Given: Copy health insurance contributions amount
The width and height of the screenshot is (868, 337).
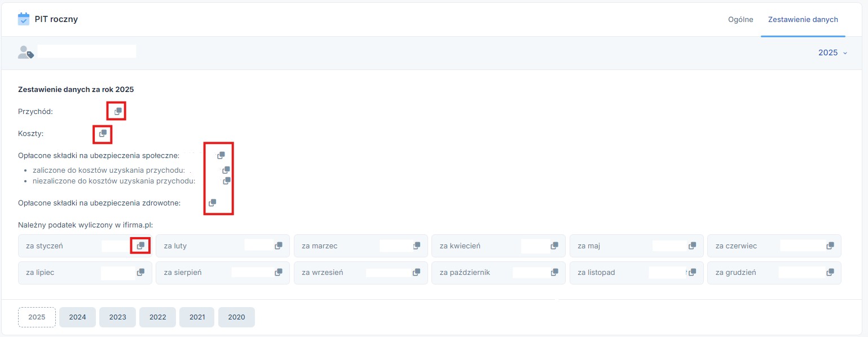Looking at the screenshot, I should click(x=213, y=203).
